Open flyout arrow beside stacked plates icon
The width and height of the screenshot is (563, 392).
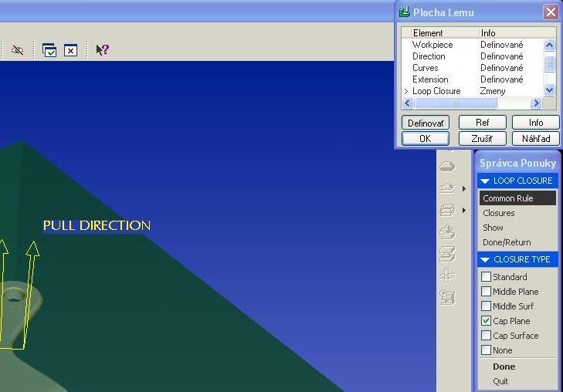[x=464, y=210]
